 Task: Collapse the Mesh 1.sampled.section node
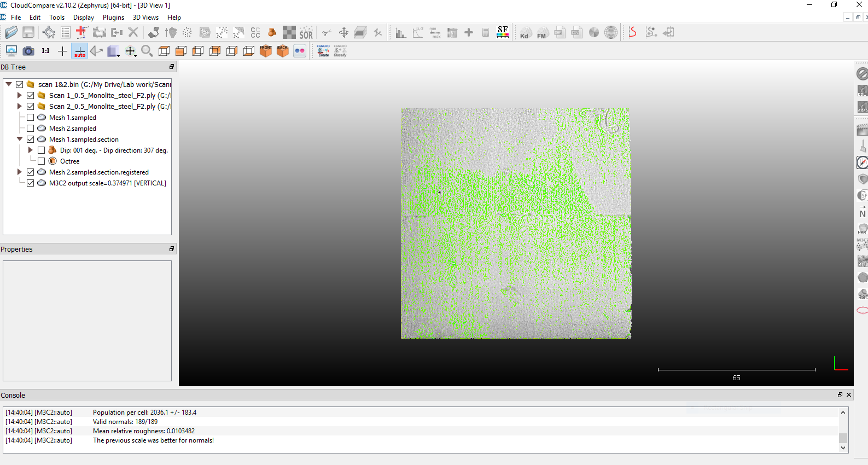pos(20,139)
